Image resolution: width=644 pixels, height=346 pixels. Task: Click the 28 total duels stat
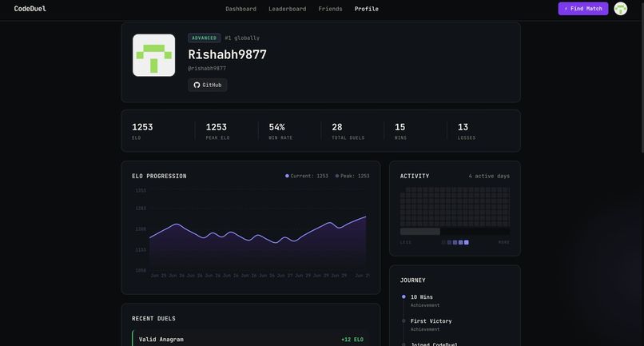point(348,131)
